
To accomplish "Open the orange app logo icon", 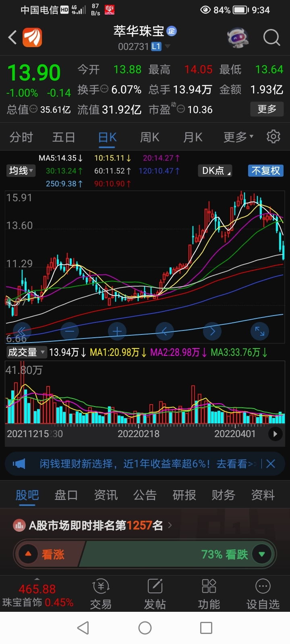I will [x=32, y=38].
